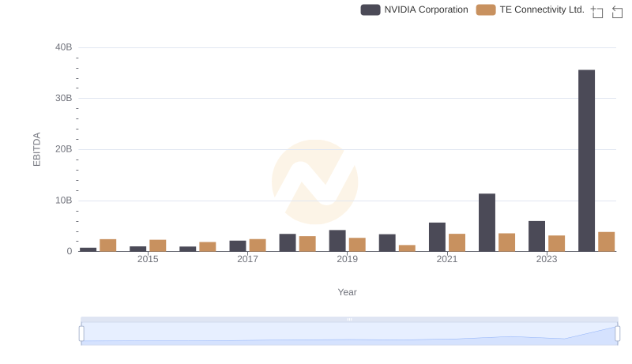Grab the right data zoom slider handle
632x364 pixels.
click(x=618, y=334)
